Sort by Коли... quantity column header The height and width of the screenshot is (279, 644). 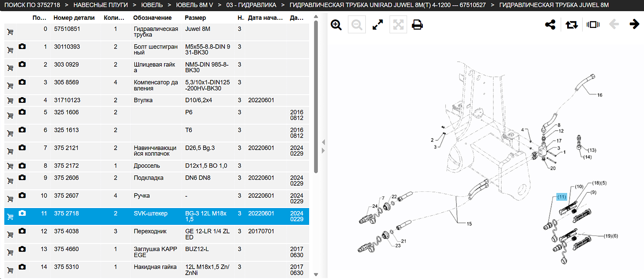point(114,18)
